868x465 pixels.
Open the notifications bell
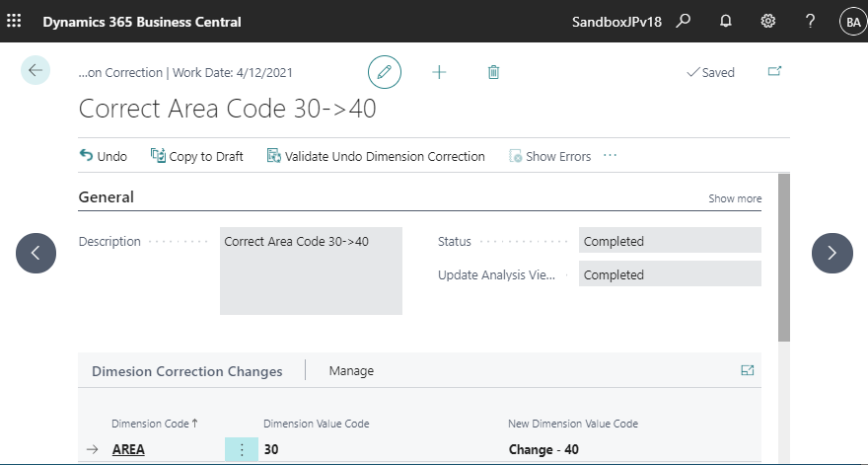(725, 22)
